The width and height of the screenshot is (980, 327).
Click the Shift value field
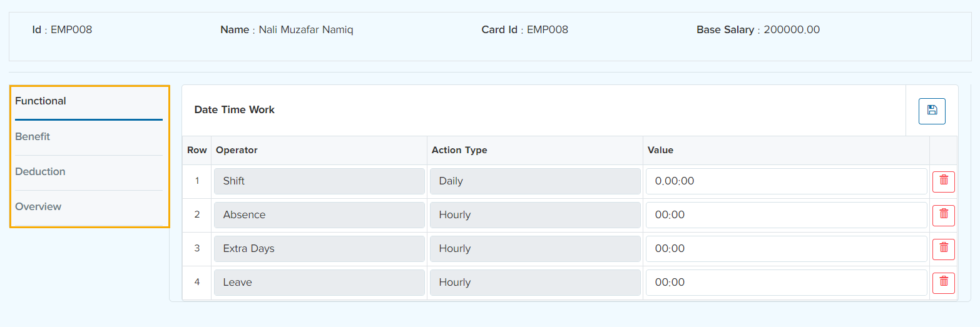click(786, 181)
